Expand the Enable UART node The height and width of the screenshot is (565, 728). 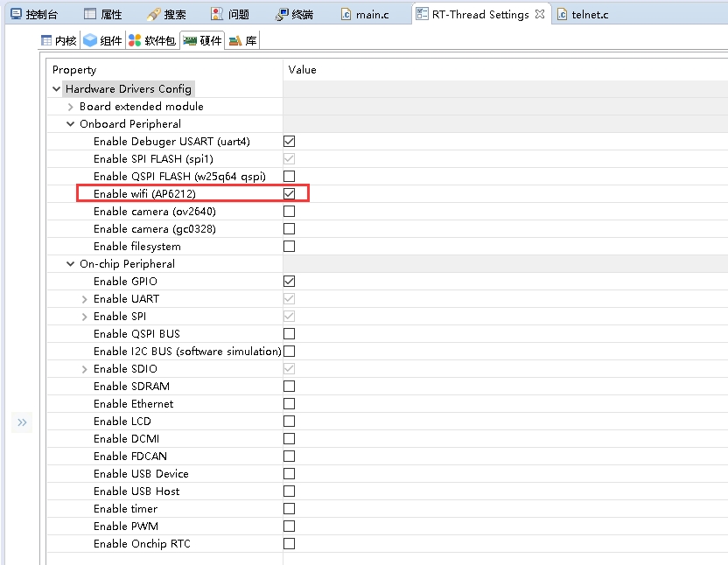click(x=85, y=298)
